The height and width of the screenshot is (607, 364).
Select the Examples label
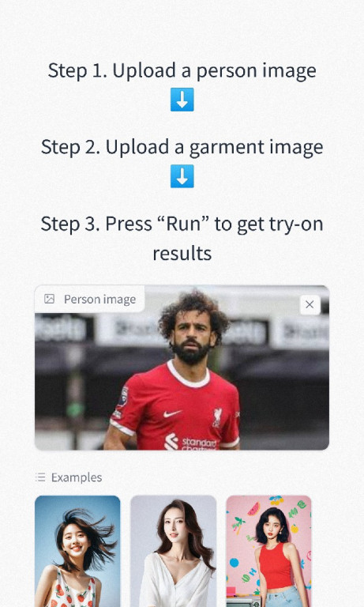[77, 477]
